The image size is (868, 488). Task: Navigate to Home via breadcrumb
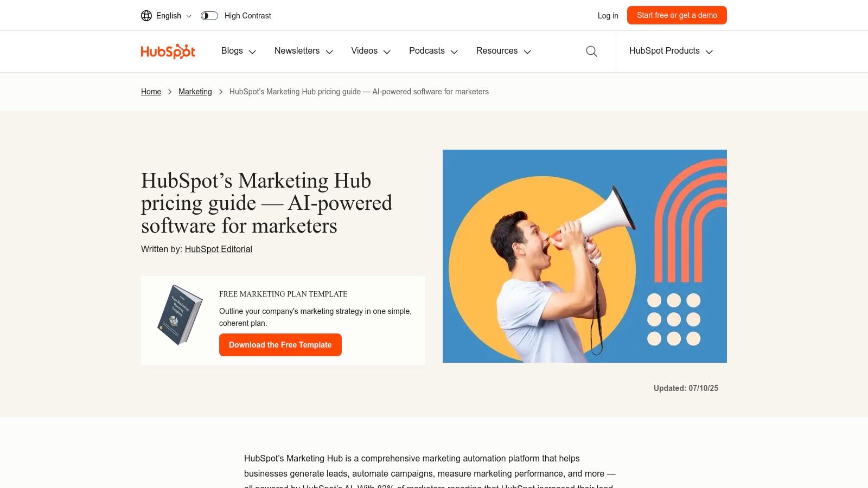tap(151, 92)
